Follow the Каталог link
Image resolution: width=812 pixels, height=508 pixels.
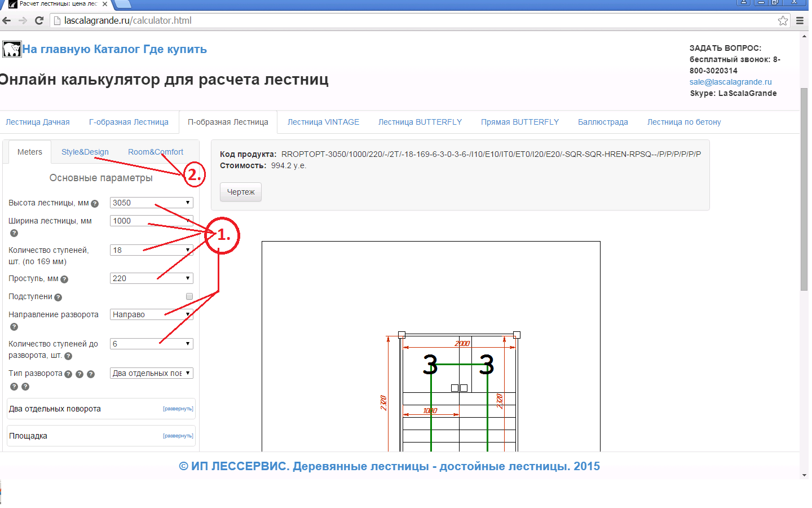[117, 49]
